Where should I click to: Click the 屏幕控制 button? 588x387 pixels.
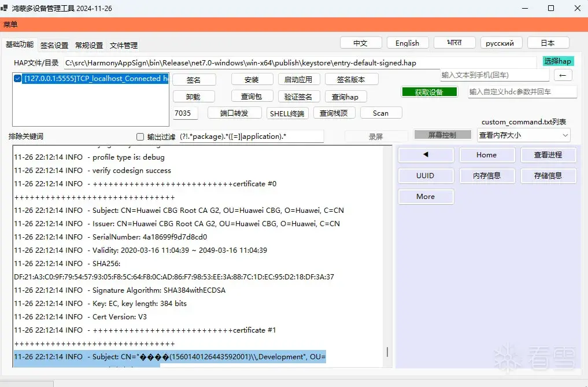tap(442, 135)
